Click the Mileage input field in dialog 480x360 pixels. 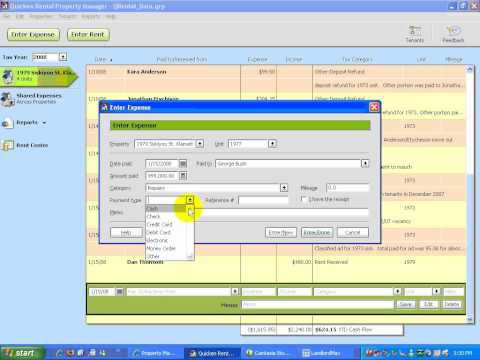348,188
